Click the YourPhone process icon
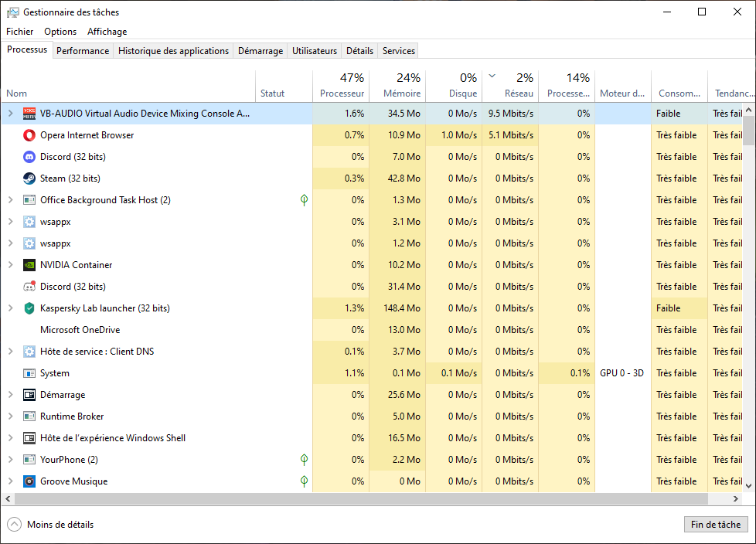 pyautogui.click(x=29, y=460)
